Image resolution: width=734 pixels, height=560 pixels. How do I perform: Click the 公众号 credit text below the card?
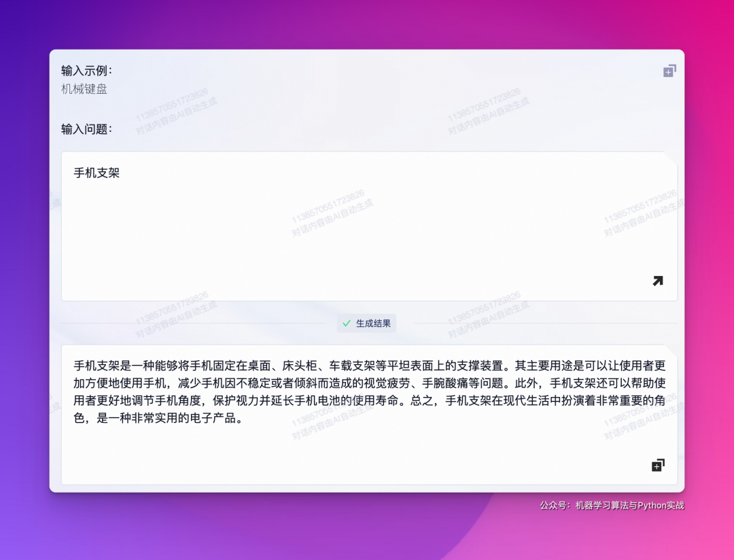tap(612, 505)
